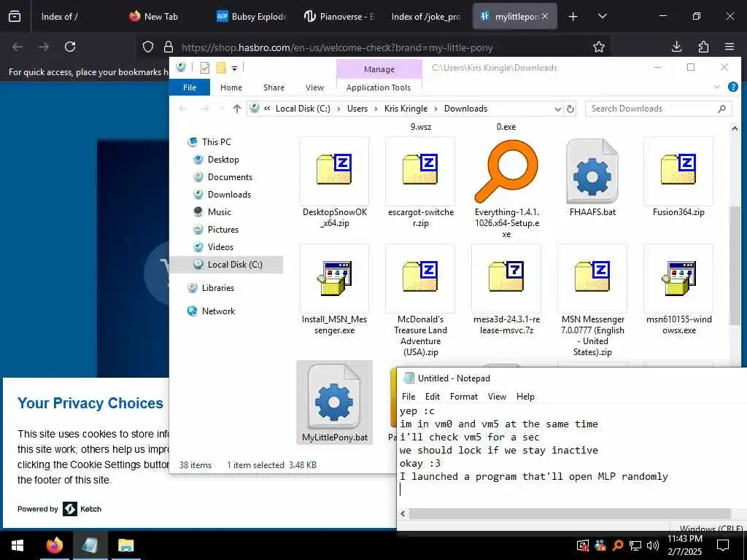Select escargot-switcher.zip file icon
747x560 pixels.
[419, 170]
